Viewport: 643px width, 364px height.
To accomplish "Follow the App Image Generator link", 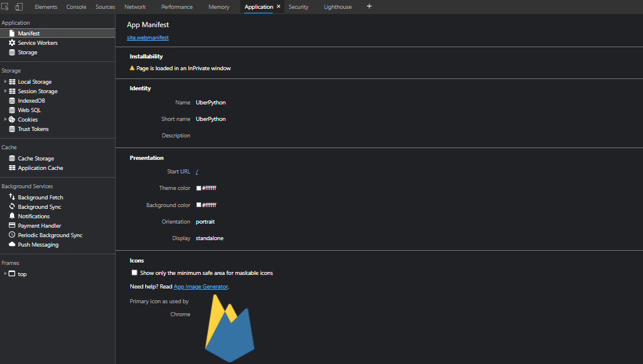I will (201, 286).
